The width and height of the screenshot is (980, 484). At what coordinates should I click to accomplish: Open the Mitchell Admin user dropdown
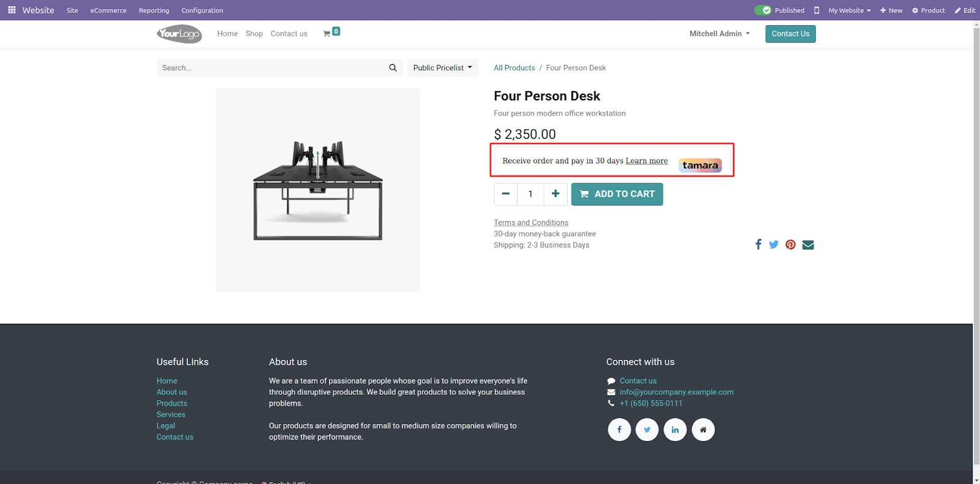[x=719, y=34]
